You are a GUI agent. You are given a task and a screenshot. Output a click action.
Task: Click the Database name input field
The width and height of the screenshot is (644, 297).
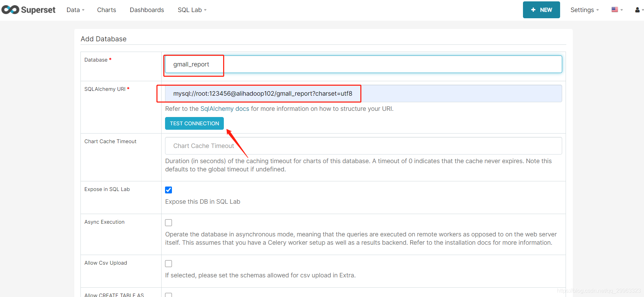(x=363, y=64)
